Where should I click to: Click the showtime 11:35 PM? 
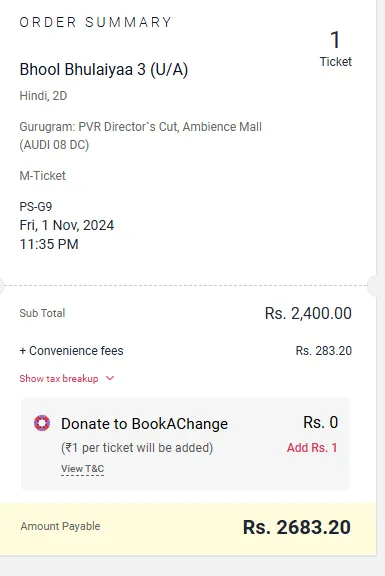click(49, 244)
